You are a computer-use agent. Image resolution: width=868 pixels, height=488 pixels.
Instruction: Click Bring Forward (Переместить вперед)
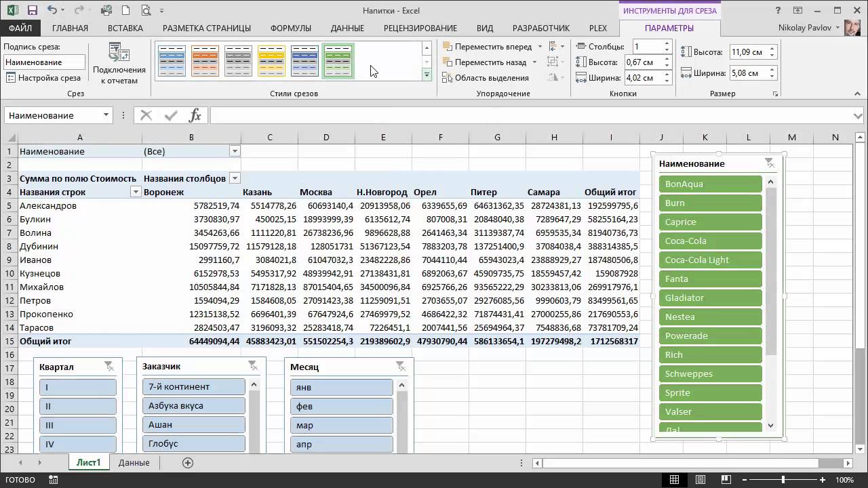point(488,47)
